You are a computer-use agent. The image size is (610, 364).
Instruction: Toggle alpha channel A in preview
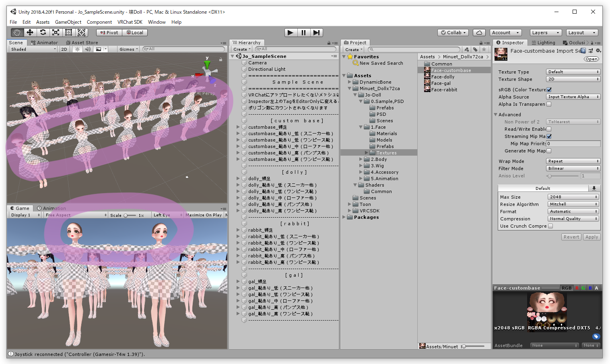[x=597, y=288]
